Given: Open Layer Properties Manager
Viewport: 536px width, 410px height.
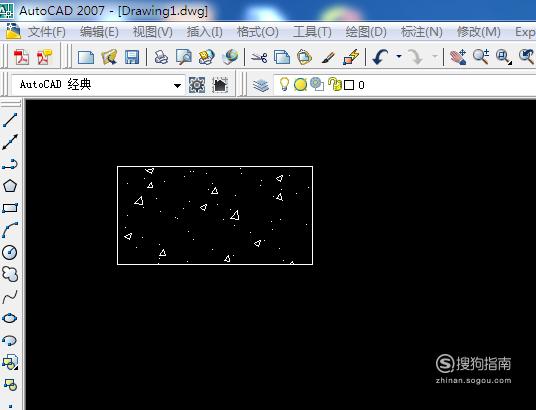Looking at the screenshot, I should pyautogui.click(x=261, y=85).
